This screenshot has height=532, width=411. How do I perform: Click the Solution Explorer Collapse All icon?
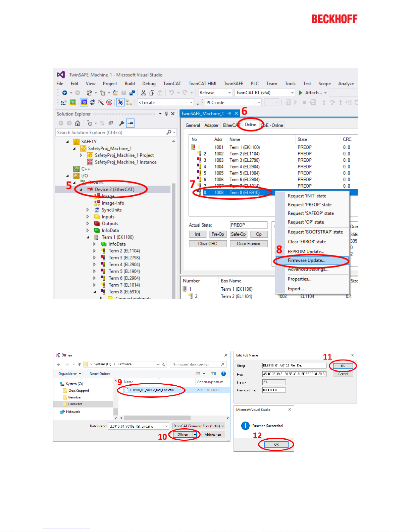pyautogui.click(x=110, y=123)
